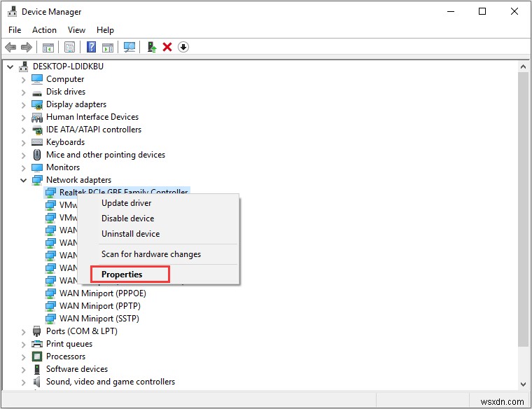Open the Help menu
Viewport: 532px width, 409px height.
click(x=105, y=30)
